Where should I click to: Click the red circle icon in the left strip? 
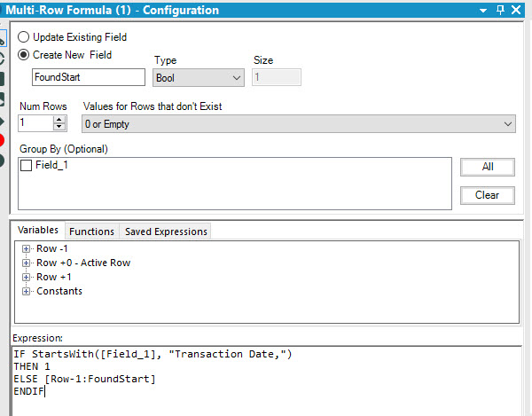tap(3, 141)
